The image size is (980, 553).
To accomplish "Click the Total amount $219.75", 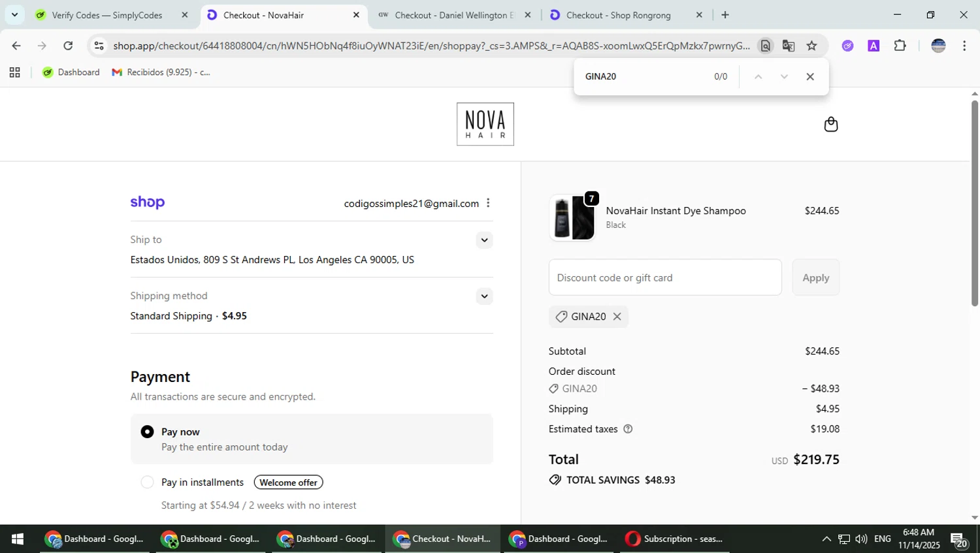I will 816,460.
